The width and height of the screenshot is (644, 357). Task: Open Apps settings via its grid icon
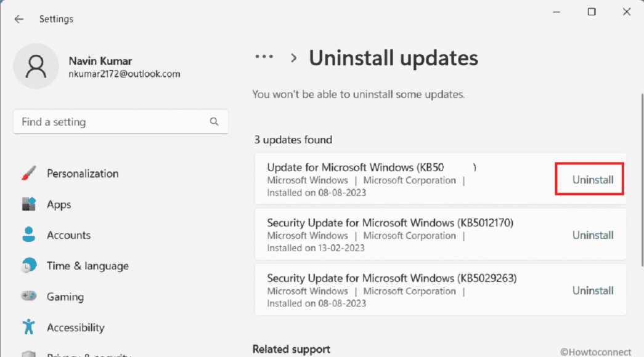pyautogui.click(x=27, y=204)
